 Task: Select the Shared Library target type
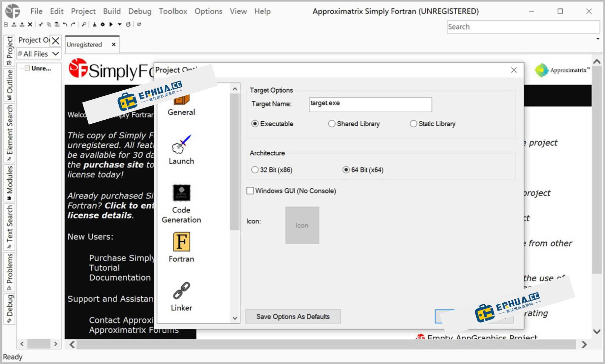[x=354, y=124]
